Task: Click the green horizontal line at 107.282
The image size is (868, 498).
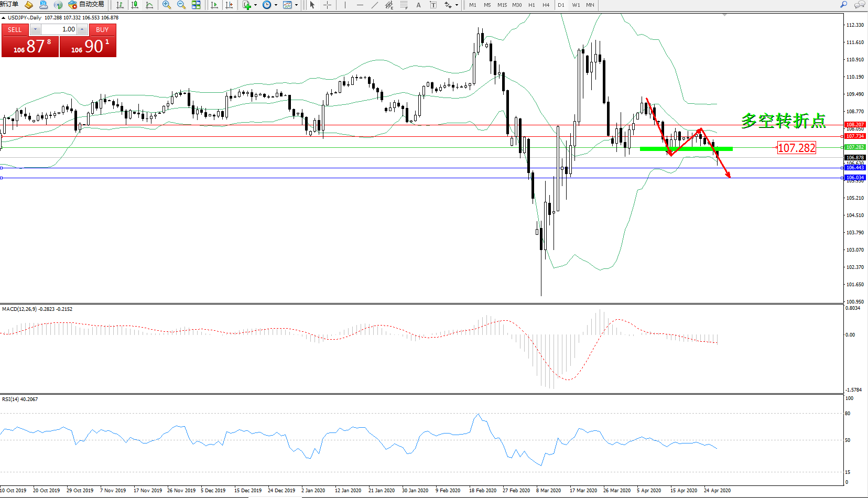Action: [x=686, y=149]
